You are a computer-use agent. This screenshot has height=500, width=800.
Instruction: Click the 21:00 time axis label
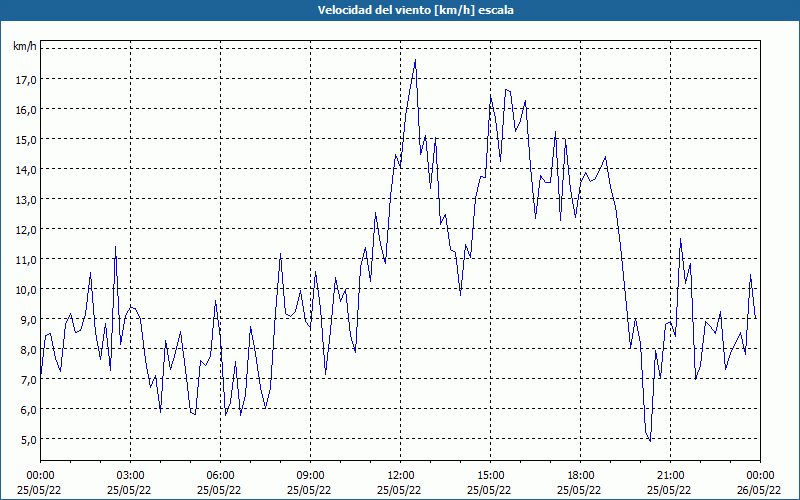(670, 476)
